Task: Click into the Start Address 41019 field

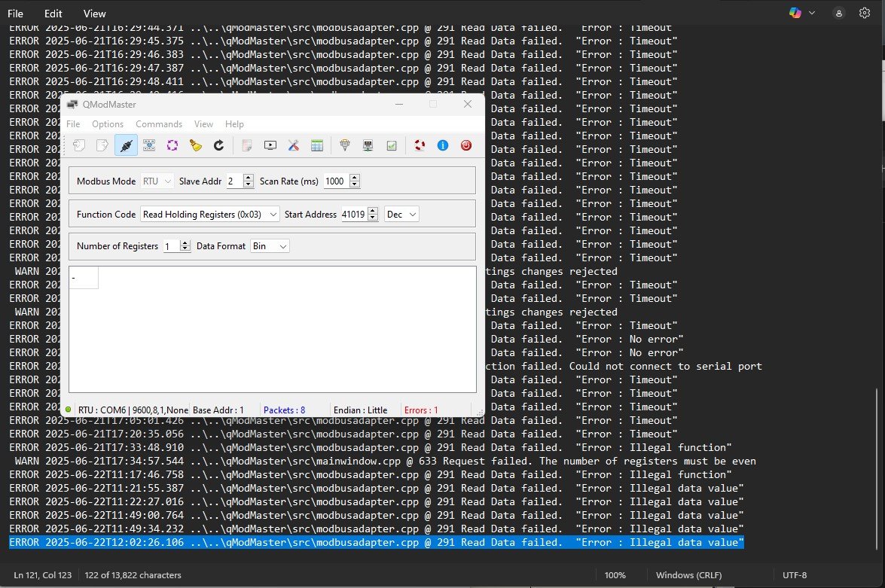Action: click(x=354, y=215)
